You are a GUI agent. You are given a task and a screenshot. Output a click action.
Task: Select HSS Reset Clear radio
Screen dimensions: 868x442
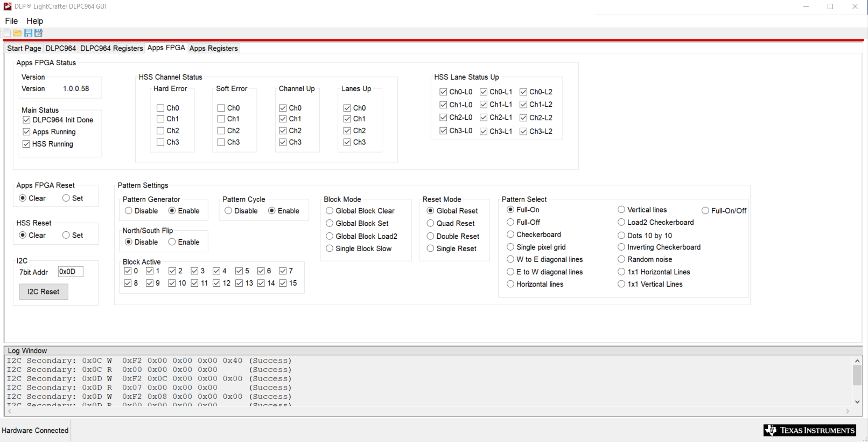23,235
